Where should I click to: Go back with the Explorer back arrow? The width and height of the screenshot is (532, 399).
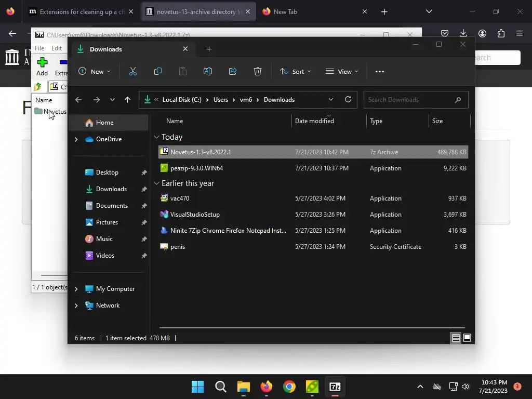point(78,100)
